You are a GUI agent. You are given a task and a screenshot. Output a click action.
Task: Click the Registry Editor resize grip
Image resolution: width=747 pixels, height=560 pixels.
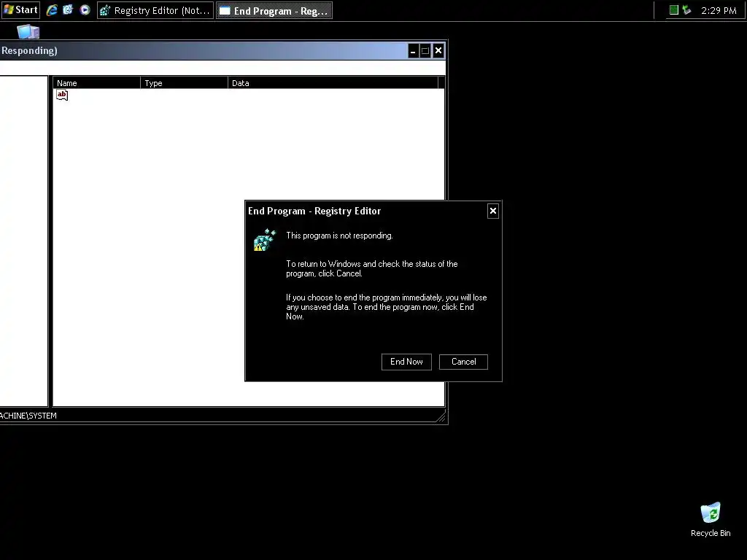pyautogui.click(x=441, y=416)
